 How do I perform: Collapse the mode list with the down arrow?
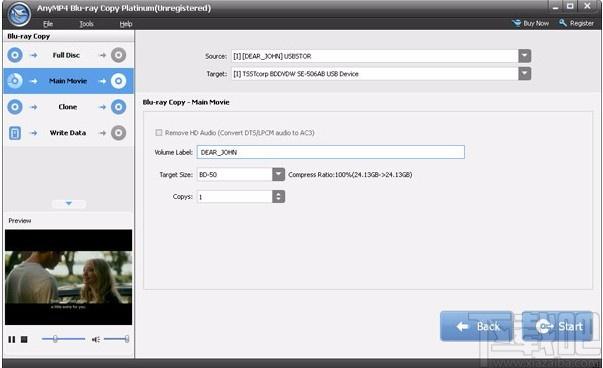click(69, 203)
